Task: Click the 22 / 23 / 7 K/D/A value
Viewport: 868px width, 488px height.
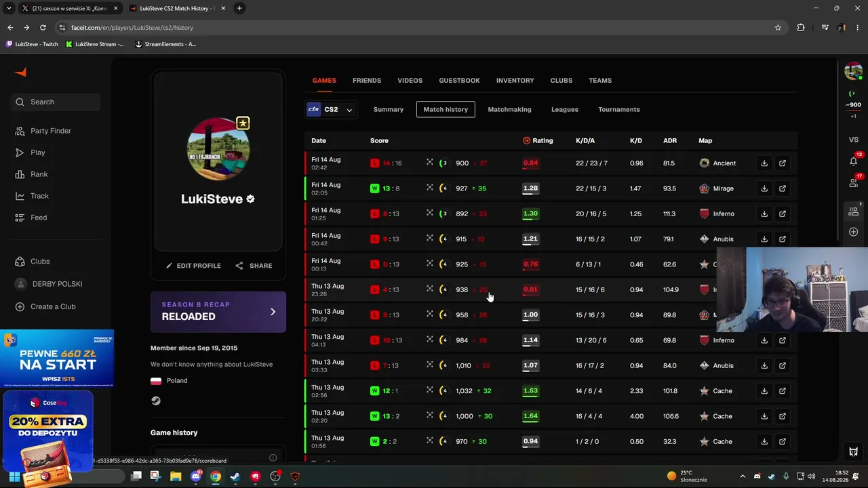Action: [x=591, y=163]
